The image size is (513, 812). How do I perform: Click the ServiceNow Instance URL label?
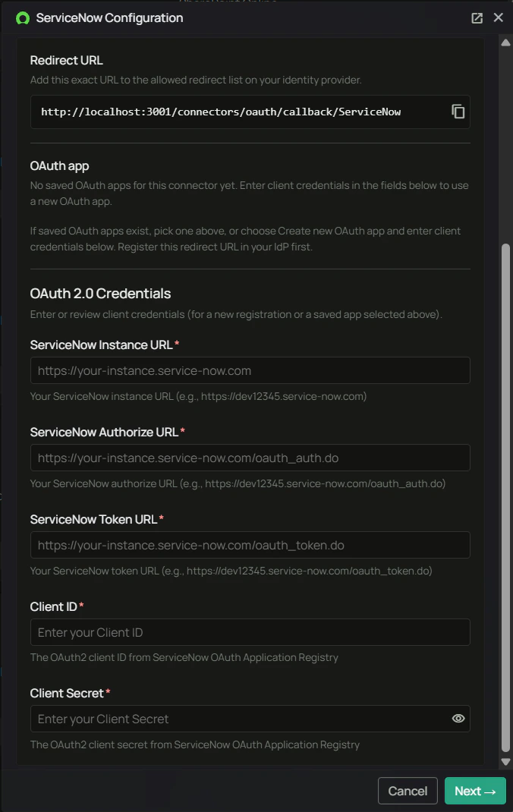tap(102, 345)
